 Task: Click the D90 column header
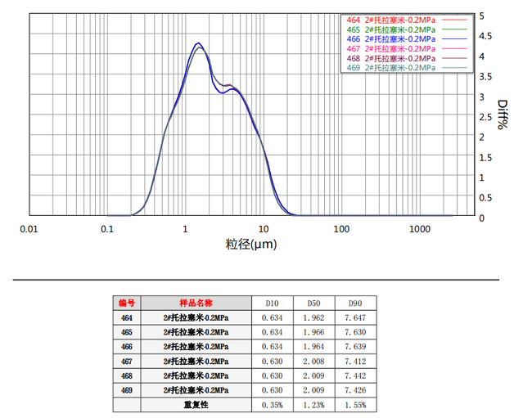(x=355, y=302)
